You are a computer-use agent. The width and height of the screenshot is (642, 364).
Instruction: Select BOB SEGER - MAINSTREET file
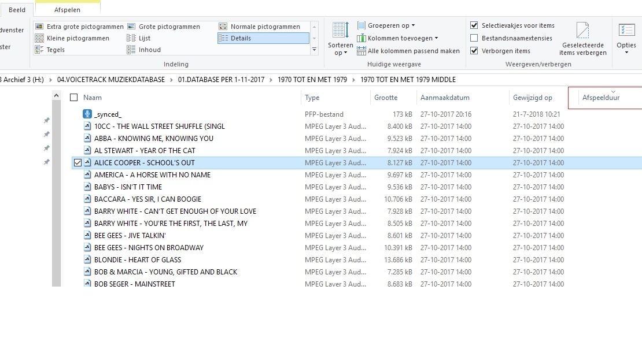135,284
